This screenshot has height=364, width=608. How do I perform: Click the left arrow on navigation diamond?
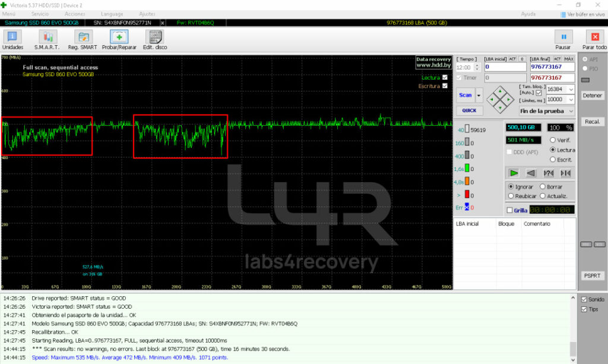click(x=492, y=100)
